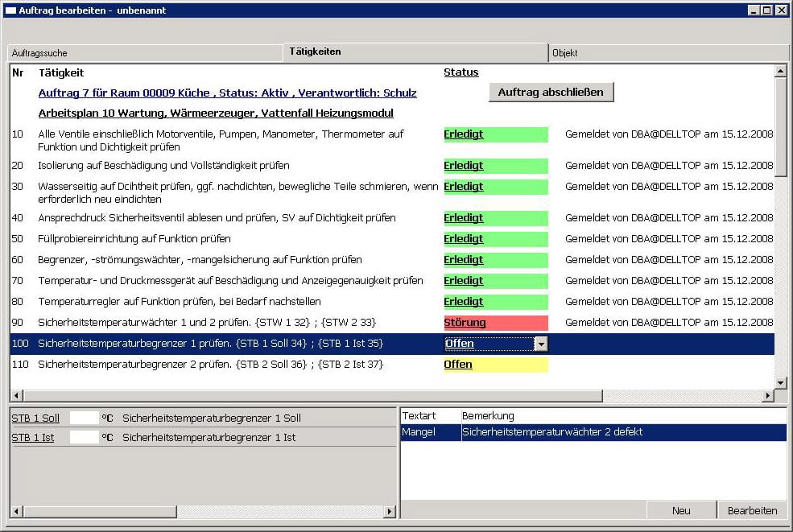The width and height of the screenshot is (793, 532).
Task: Select task 10 about Ventile and Motorventile
Action: tap(221, 141)
